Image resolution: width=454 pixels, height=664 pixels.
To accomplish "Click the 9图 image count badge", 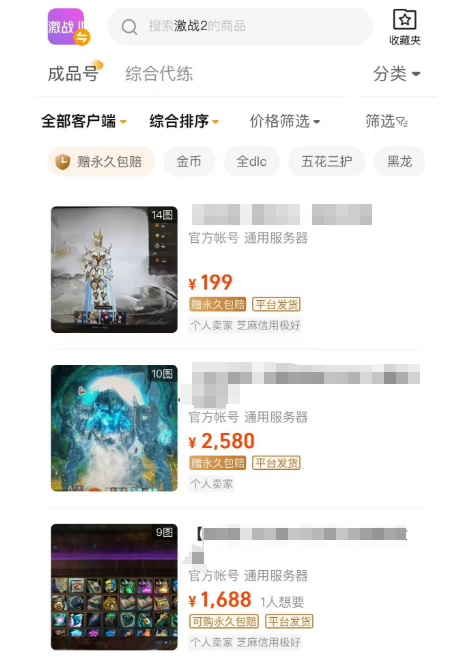I will 164,532.
